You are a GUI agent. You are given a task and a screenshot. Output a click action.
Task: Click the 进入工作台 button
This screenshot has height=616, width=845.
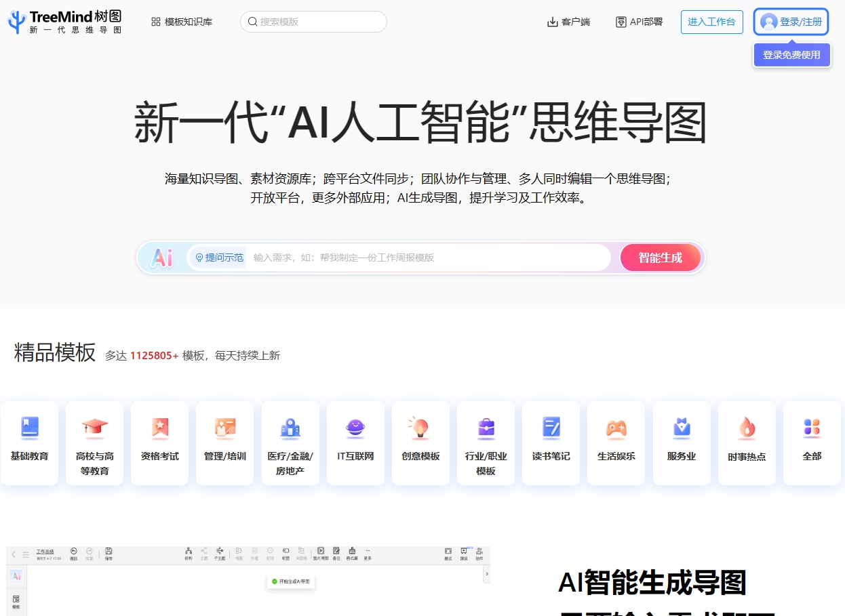tap(711, 22)
